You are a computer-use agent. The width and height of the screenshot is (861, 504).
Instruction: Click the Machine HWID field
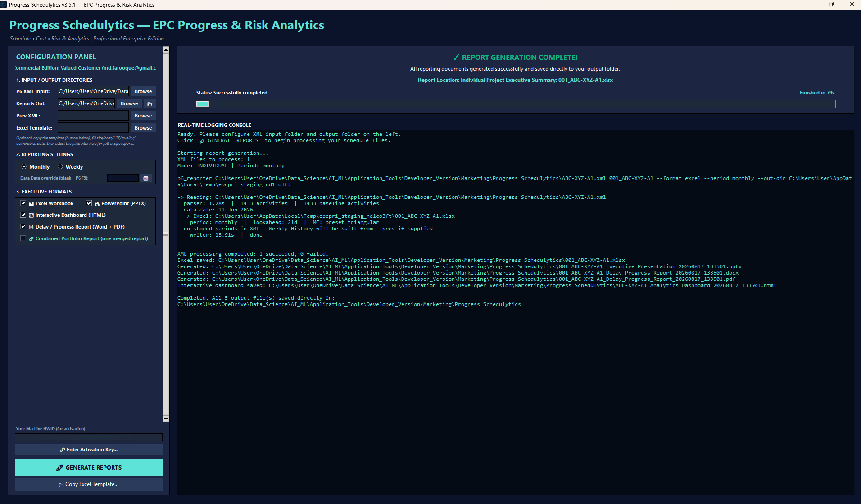[x=89, y=437]
